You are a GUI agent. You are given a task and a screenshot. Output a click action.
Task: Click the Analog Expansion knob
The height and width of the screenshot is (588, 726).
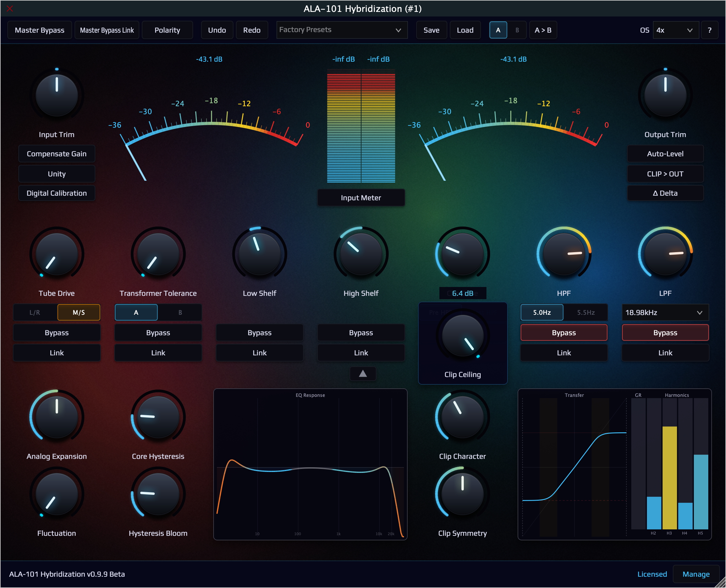[57, 417]
